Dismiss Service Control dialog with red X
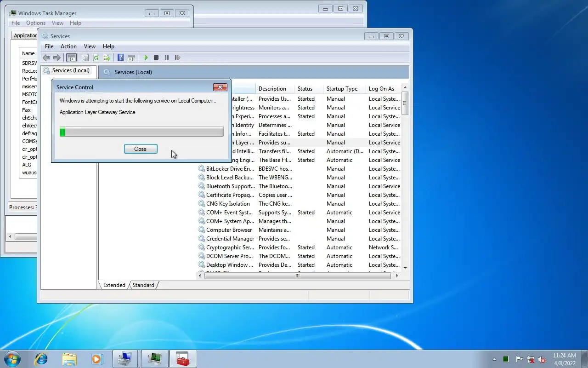Viewport: 588px width, 368px height. [x=220, y=87]
